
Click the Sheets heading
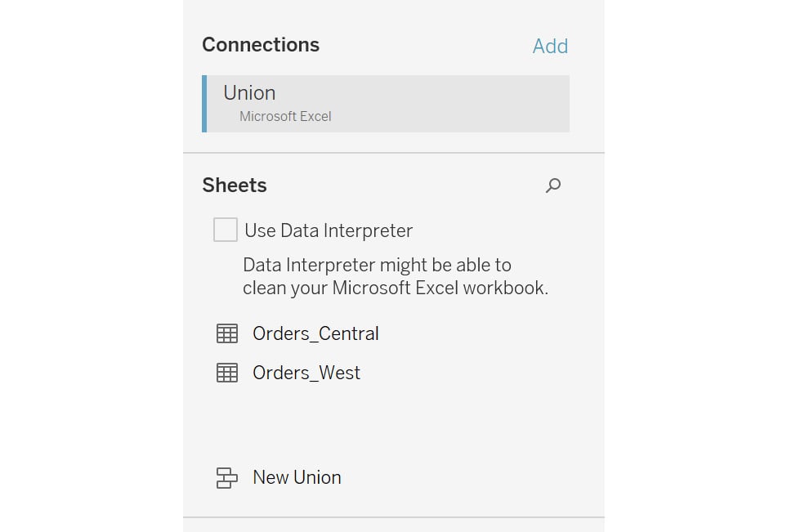(235, 186)
